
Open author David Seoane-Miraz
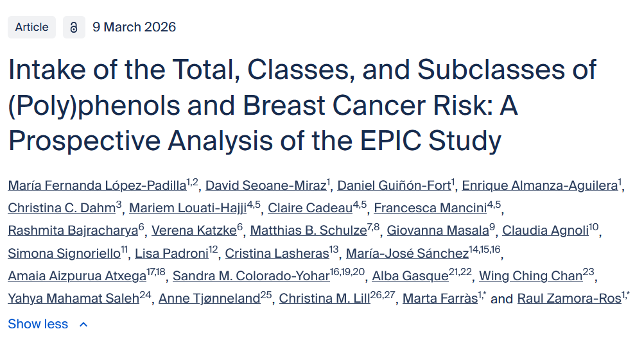click(x=265, y=186)
